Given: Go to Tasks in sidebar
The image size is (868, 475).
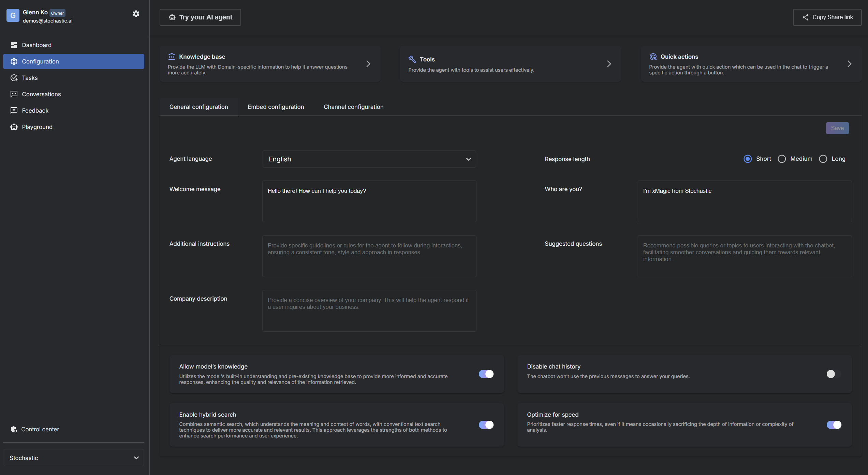Looking at the screenshot, I should click(x=74, y=78).
